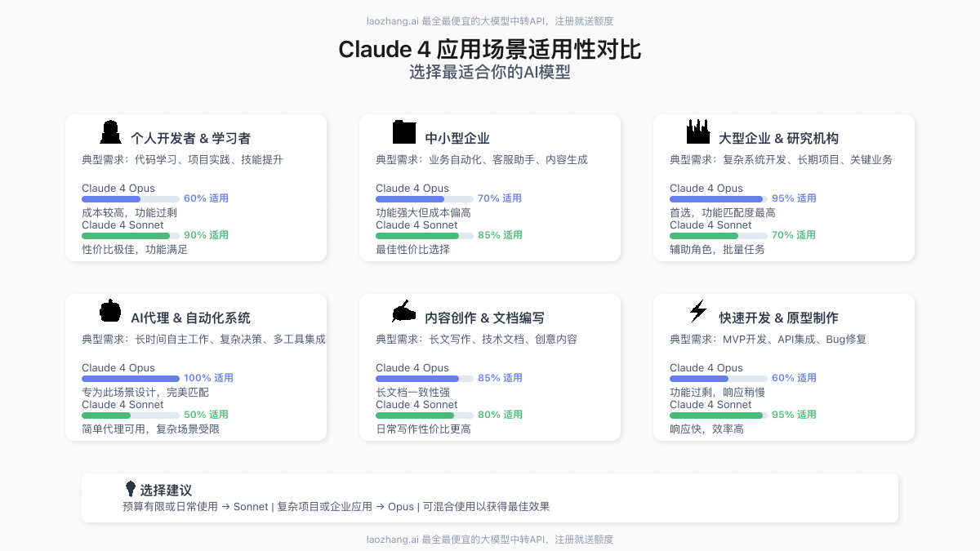Click the folder icon beside 中小型企业

pyautogui.click(x=404, y=132)
